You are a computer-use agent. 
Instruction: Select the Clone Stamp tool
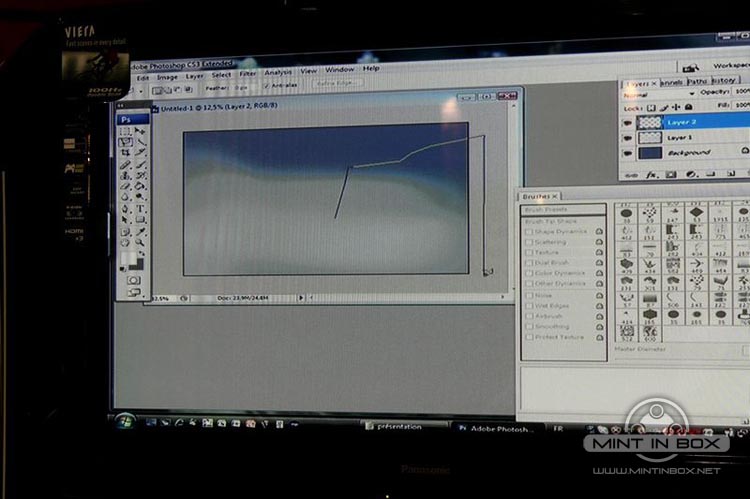[x=125, y=176]
